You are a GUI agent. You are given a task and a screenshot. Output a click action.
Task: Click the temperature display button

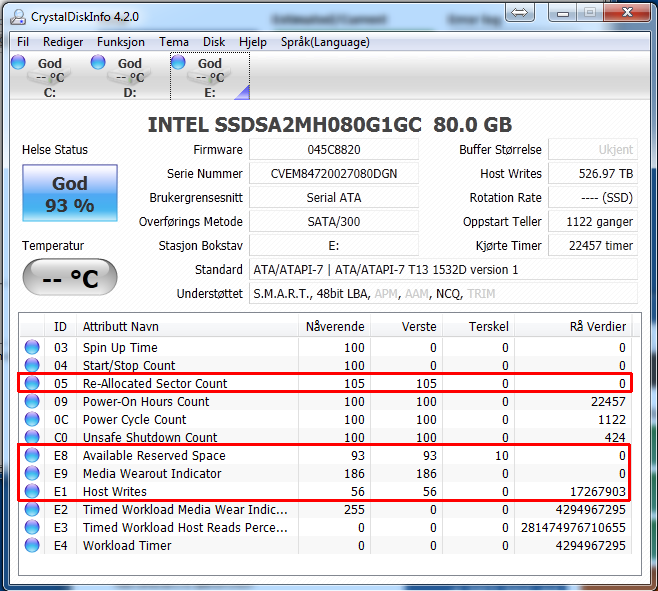[70, 277]
